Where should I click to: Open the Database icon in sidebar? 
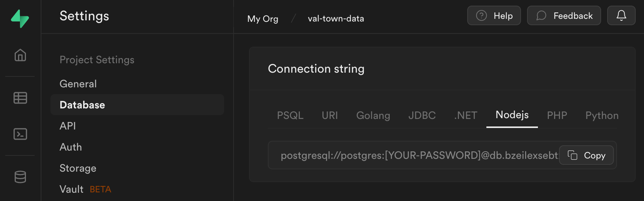click(x=20, y=177)
